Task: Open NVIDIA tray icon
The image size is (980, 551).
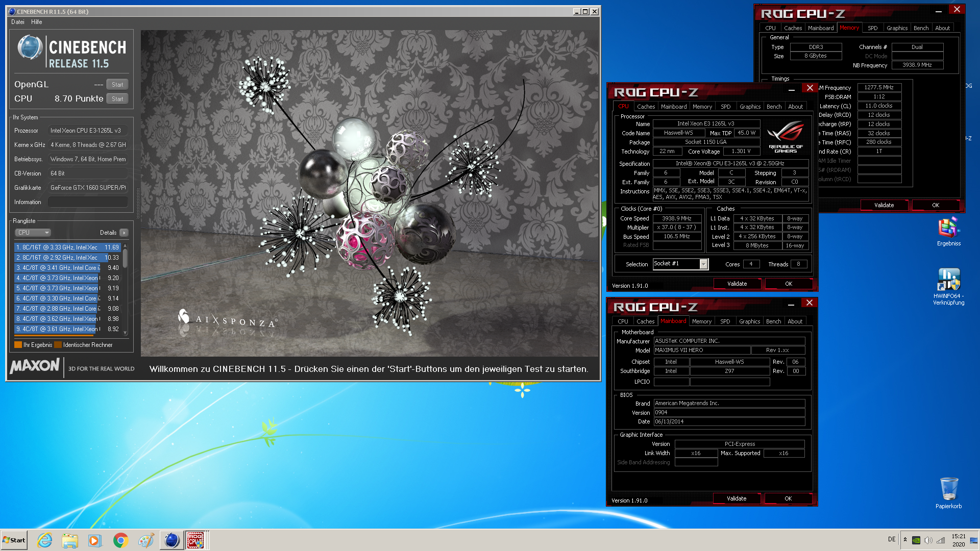Action: (x=916, y=540)
